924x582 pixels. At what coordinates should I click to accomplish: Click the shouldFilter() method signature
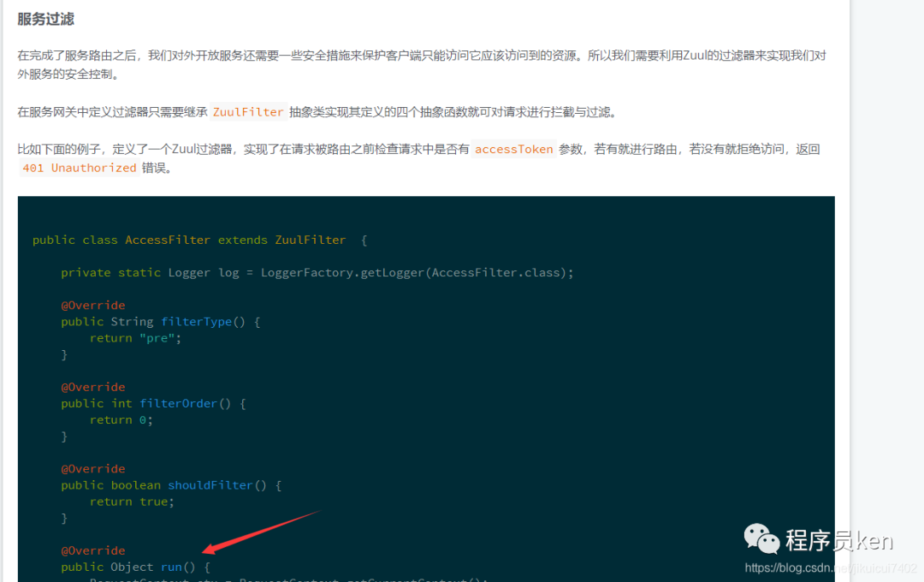(x=171, y=485)
